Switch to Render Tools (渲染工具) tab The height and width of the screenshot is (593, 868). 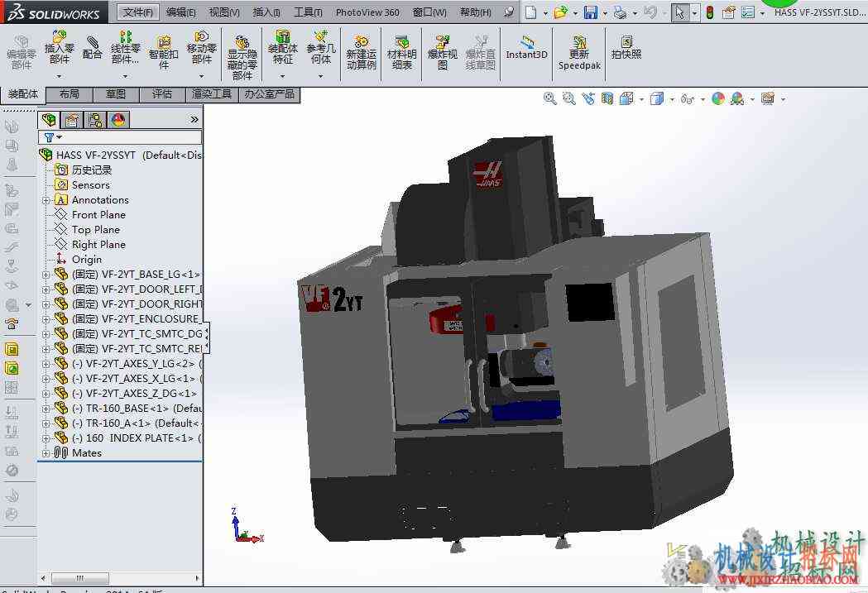click(x=212, y=94)
